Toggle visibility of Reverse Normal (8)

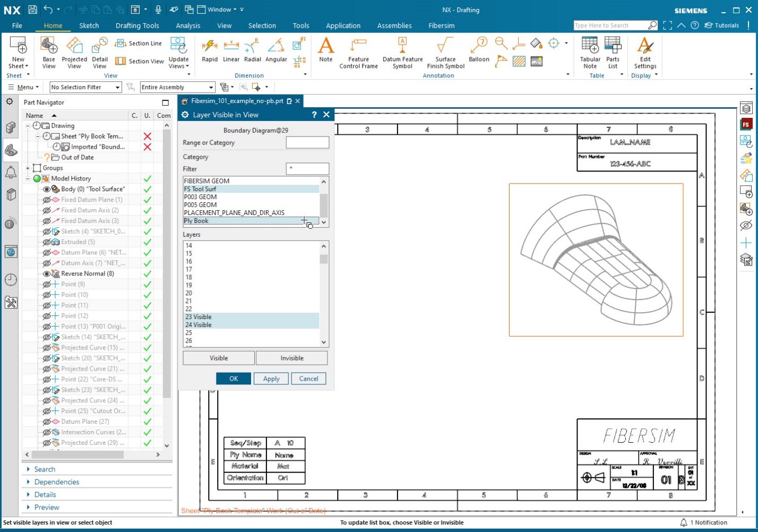(47, 273)
